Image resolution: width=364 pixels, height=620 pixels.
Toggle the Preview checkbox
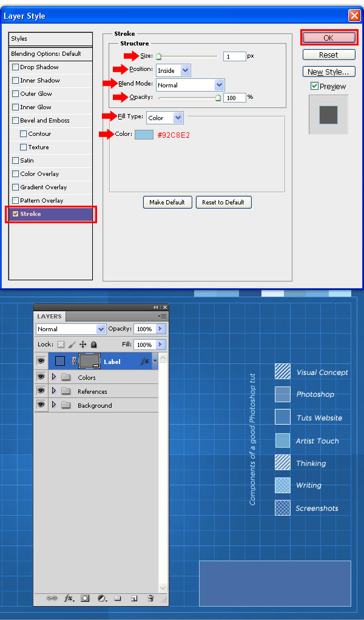point(315,86)
